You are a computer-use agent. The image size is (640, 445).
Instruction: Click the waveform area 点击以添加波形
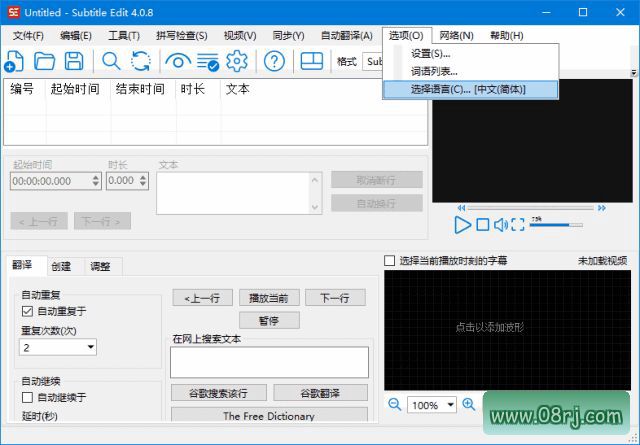(507, 329)
